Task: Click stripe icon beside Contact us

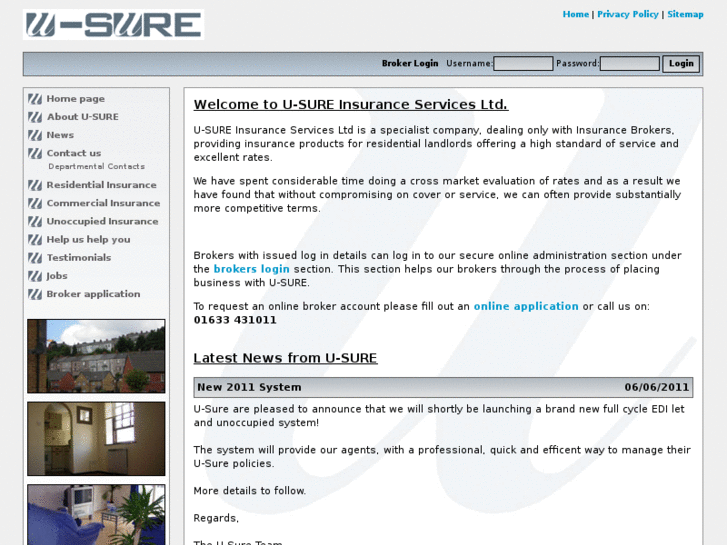Action: coord(35,153)
